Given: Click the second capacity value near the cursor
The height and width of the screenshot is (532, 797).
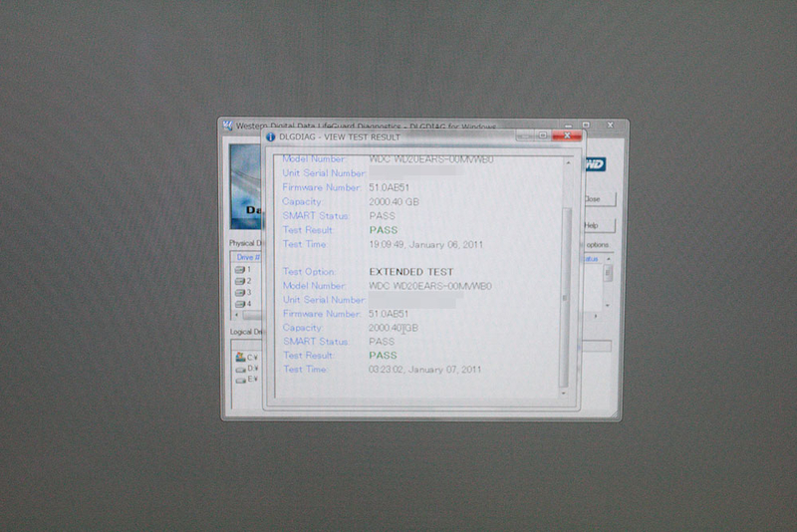Looking at the screenshot, I should [x=394, y=328].
